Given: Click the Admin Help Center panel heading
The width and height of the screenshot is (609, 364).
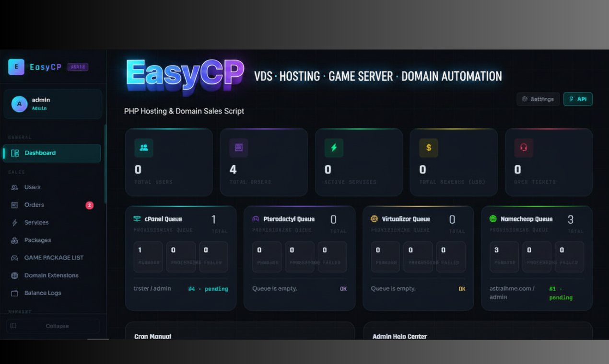Looking at the screenshot, I should pos(400,336).
